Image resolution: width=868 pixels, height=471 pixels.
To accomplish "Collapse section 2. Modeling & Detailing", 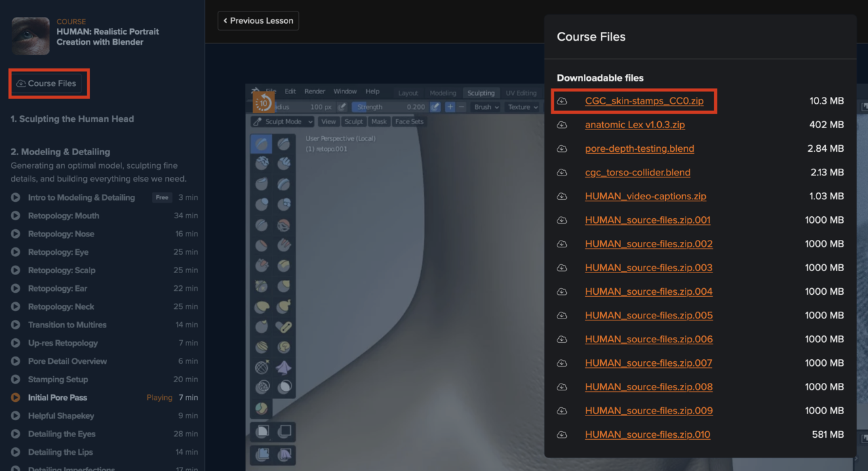I will (x=60, y=152).
